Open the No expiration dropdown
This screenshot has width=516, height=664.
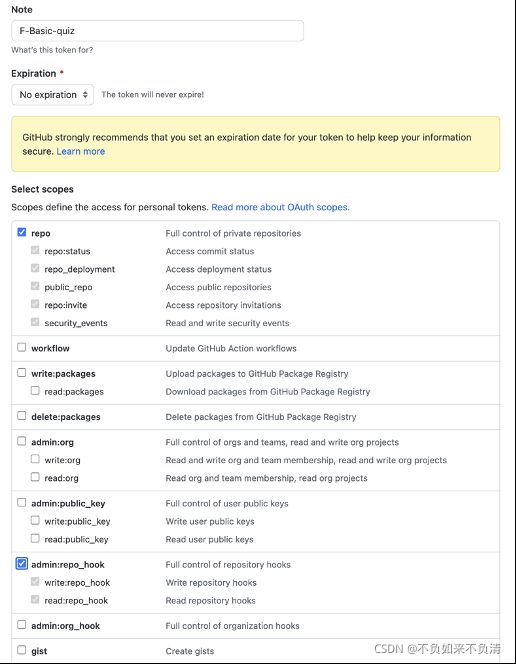coord(52,94)
